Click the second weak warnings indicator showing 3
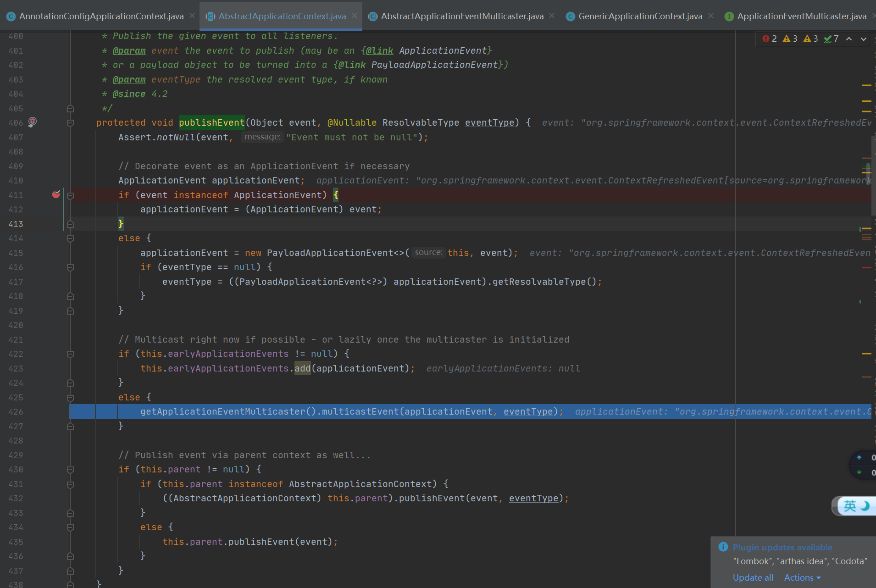876x588 pixels. coord(810,39)
